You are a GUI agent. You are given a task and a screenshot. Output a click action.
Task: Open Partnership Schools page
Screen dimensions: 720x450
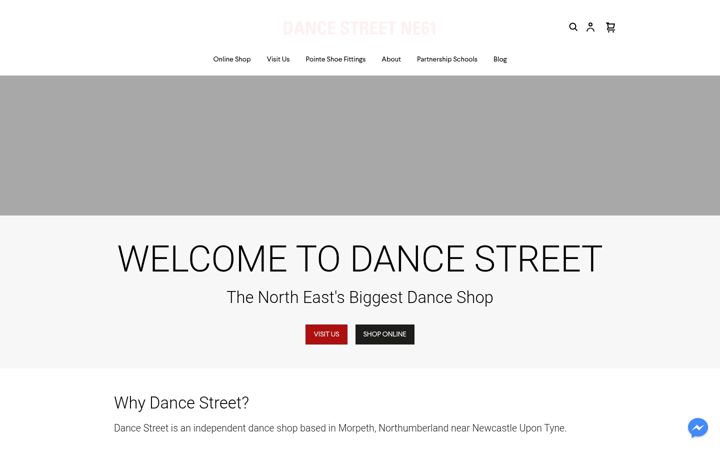click(x=447, y=59)
